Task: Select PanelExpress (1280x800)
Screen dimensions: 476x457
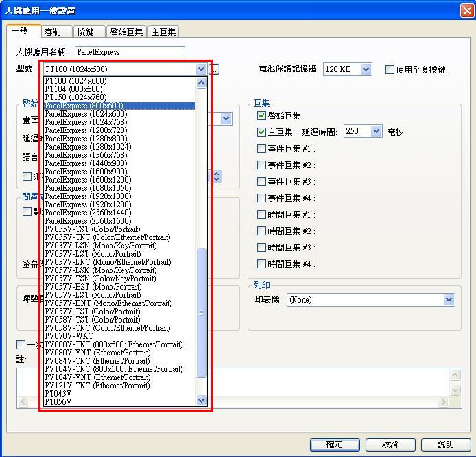Action: 120,139
